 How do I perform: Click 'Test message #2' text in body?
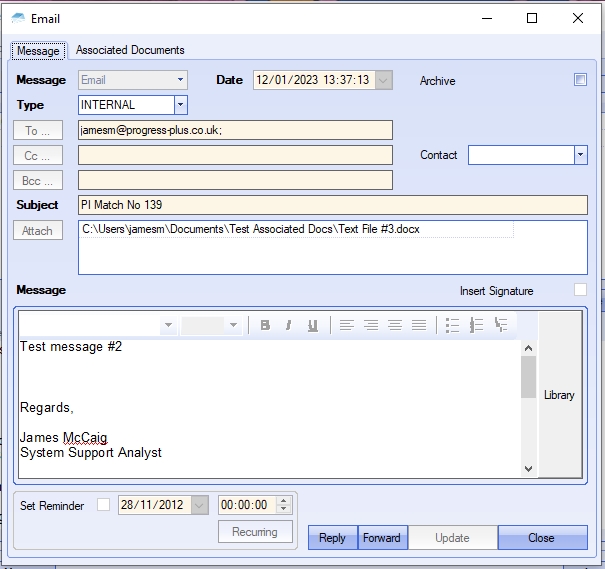coord(71,346)
